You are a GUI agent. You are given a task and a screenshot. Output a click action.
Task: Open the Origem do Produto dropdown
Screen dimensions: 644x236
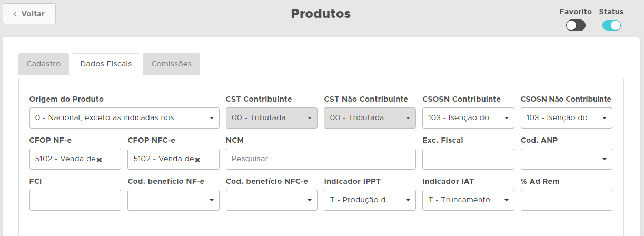[124, 118]
